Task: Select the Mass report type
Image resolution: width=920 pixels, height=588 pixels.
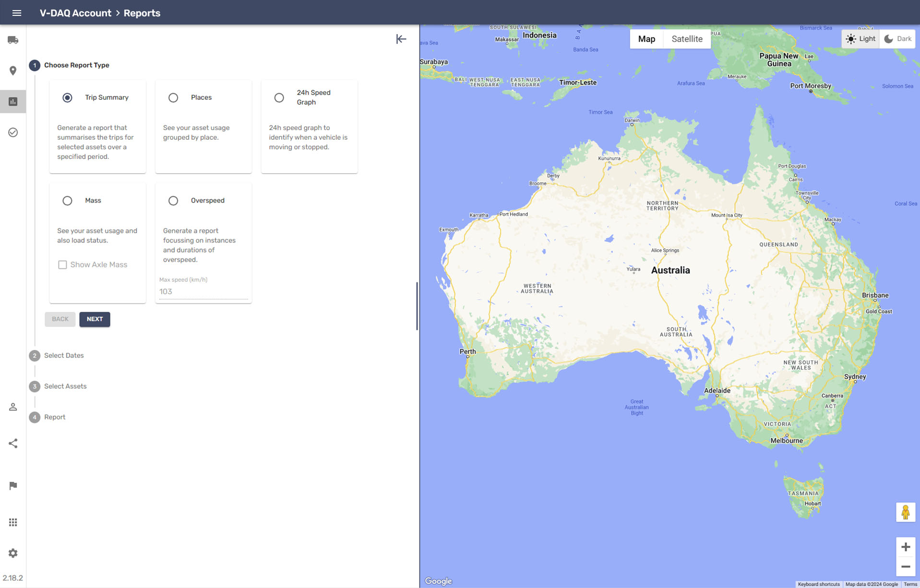Action: coord(67,201)
